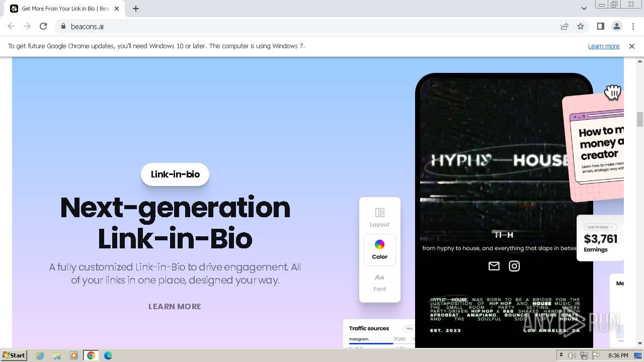Open Chrome's three-dot menu

(x=633, y=26)
